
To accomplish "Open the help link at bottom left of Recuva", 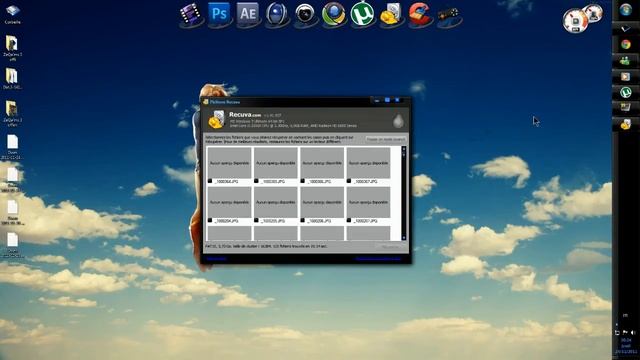I will coord(216,259).
